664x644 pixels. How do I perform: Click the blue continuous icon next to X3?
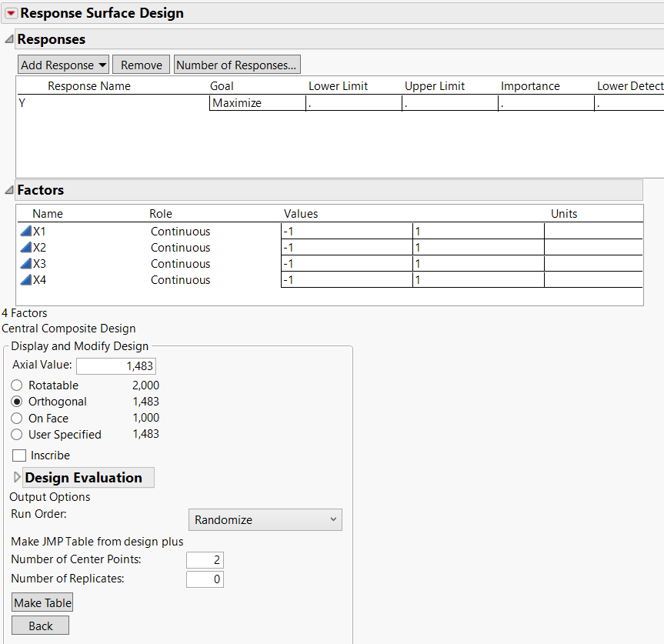[26, 263]
